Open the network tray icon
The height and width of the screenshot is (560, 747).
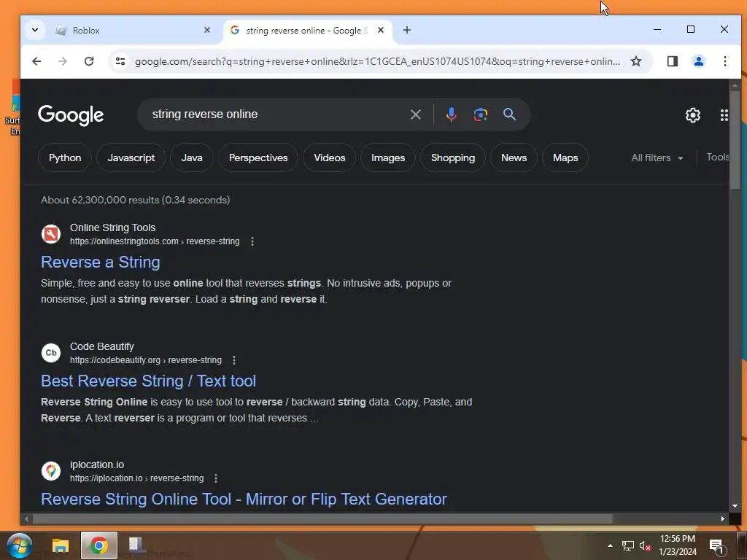(628, 545)
